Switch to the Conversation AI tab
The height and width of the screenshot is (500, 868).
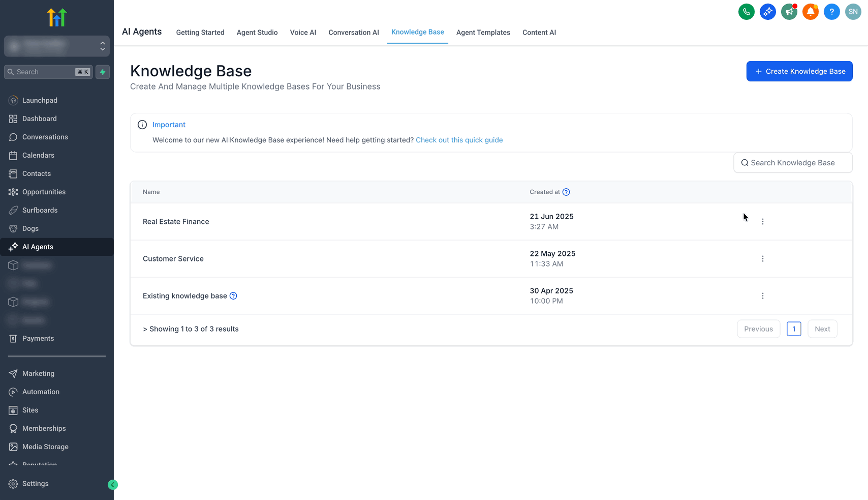[x=354, y=33]
